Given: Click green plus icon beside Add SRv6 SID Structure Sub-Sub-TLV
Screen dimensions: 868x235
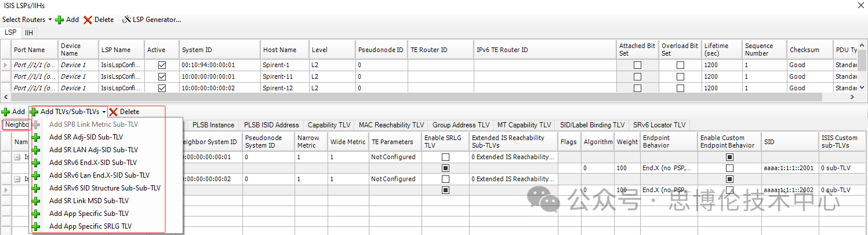Looking at the screenshot, I should point(37,188).
